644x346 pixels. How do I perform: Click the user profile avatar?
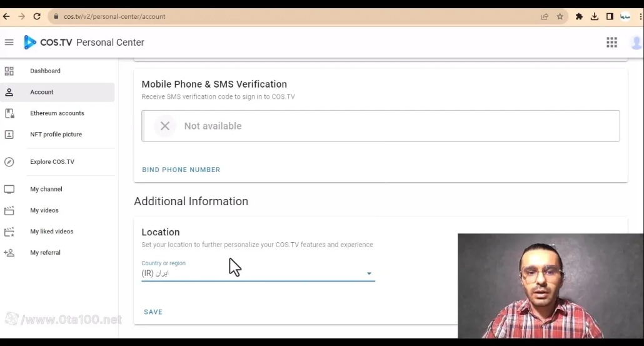tap(636, 43)
